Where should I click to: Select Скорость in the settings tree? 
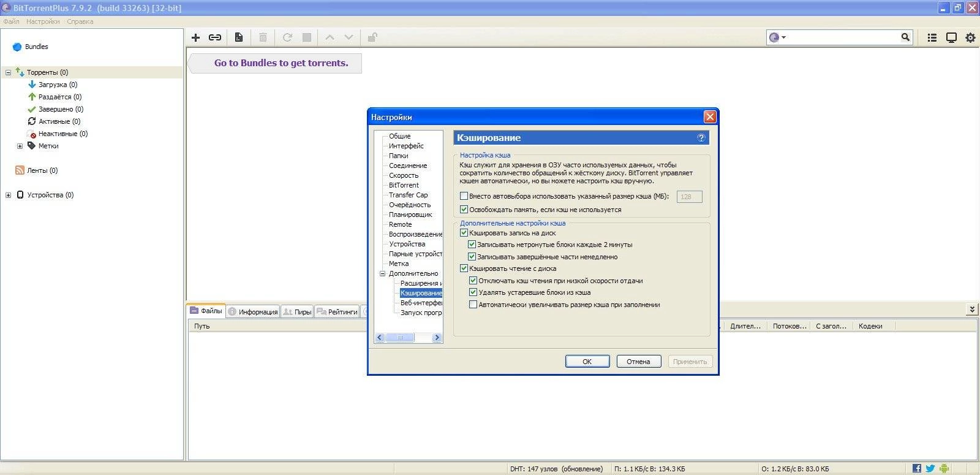[x=404, y=175]
